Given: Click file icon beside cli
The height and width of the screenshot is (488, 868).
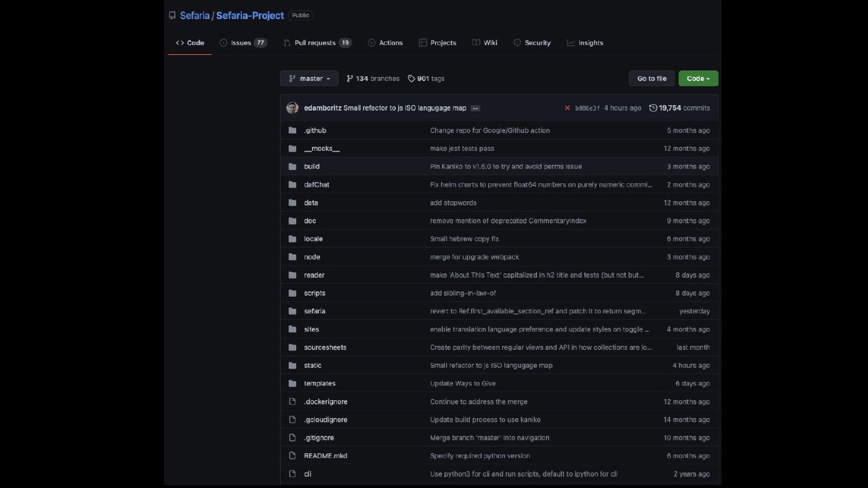Looking at the screenshot, I should [x=292, y=474].
